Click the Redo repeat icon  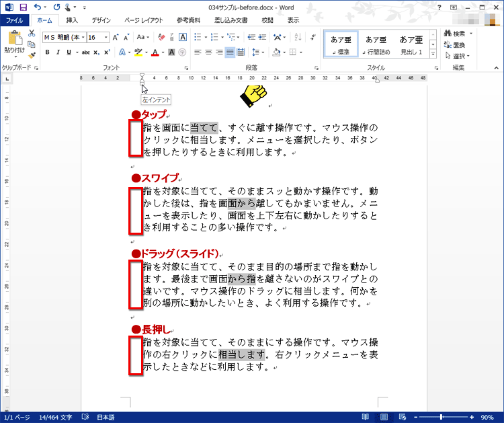pyautogui.click(x=56, y=7)
